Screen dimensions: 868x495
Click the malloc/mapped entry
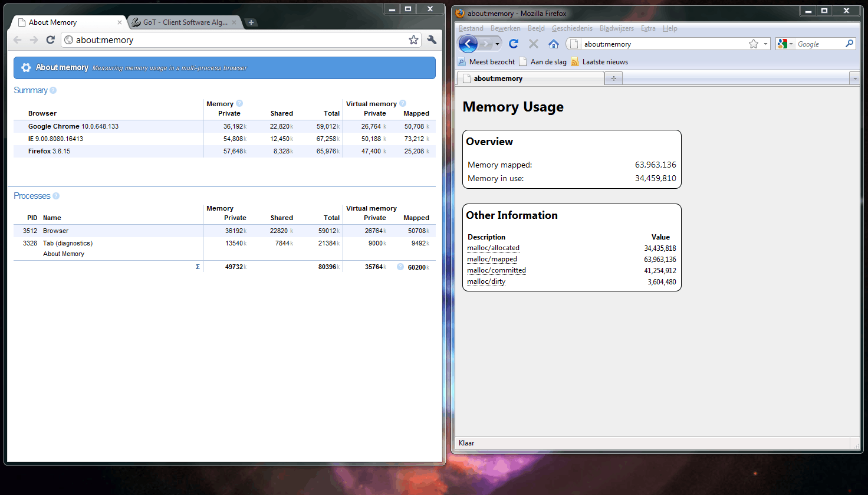click(492, 260)
